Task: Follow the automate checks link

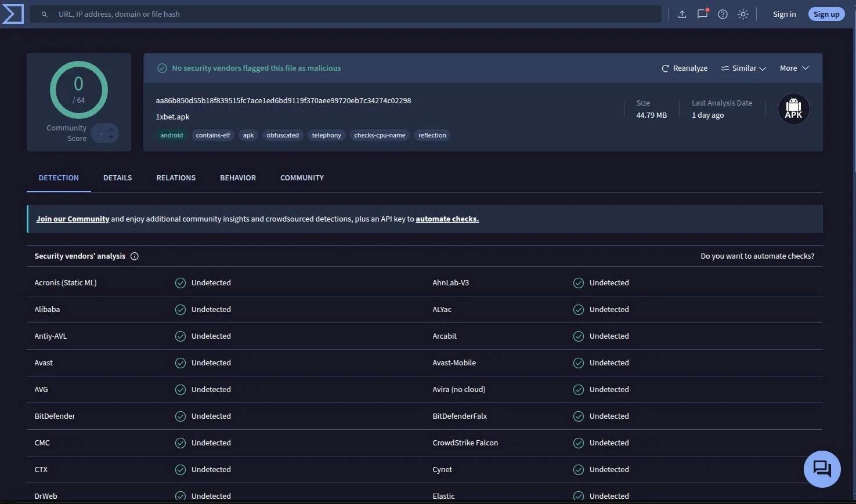Action: coord(447,219)
